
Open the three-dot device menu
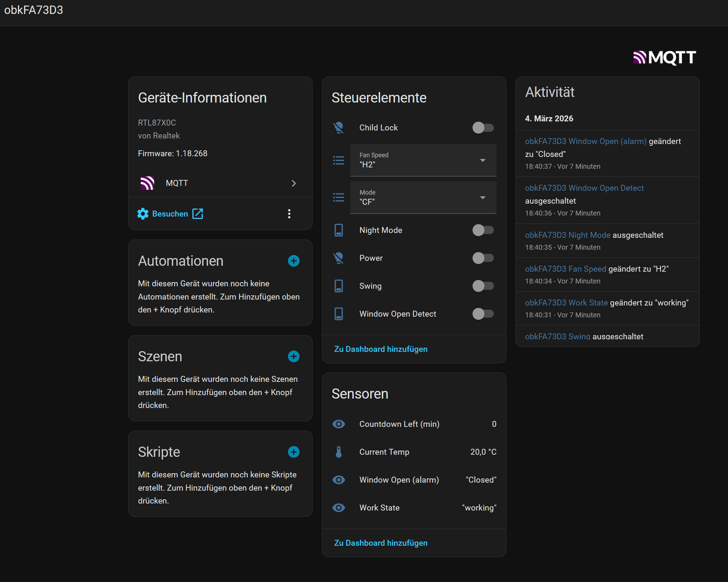(289, 214)
